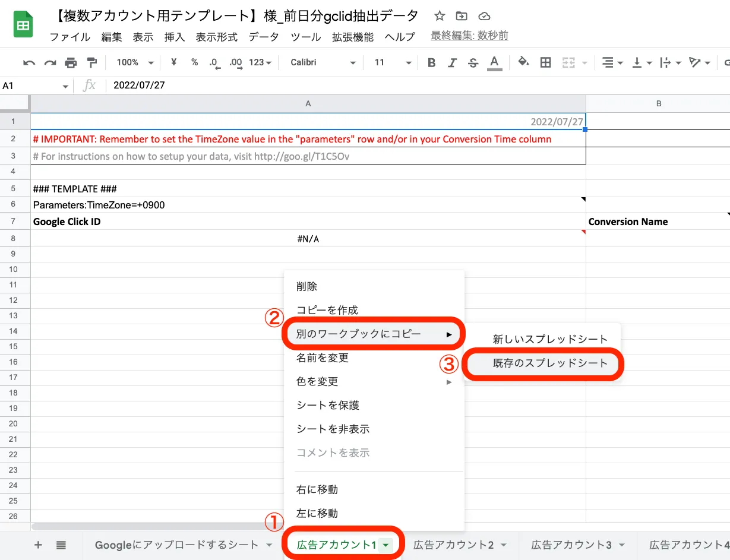
Task: Open the 挿入 menu
Action: [175, 37]
